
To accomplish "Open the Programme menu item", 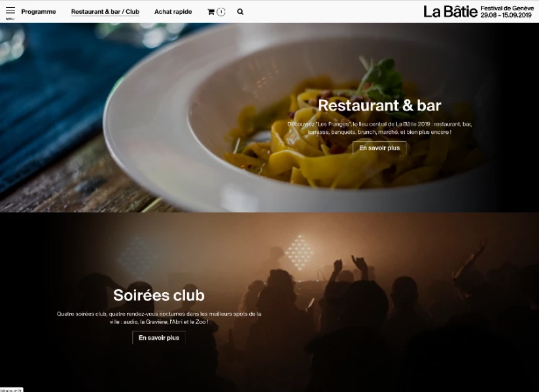I will pyautogui.click(x=39, y=12).
